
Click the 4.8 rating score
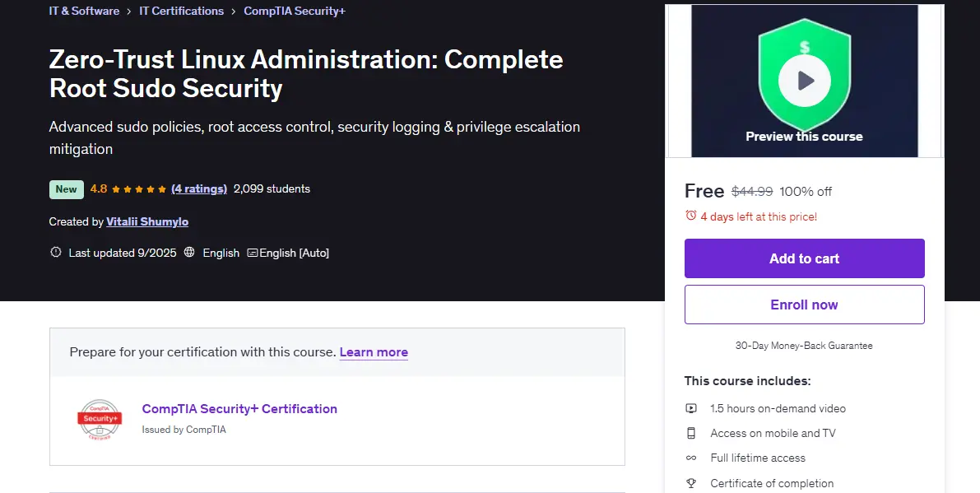[x=98, y=188]
